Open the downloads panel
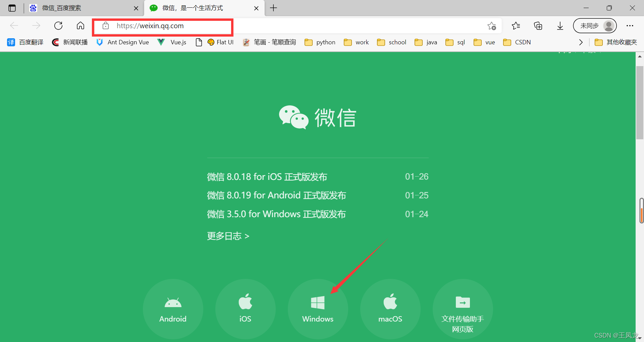The image size is (644, 342). pyautogui.click(x=560, y=26)
